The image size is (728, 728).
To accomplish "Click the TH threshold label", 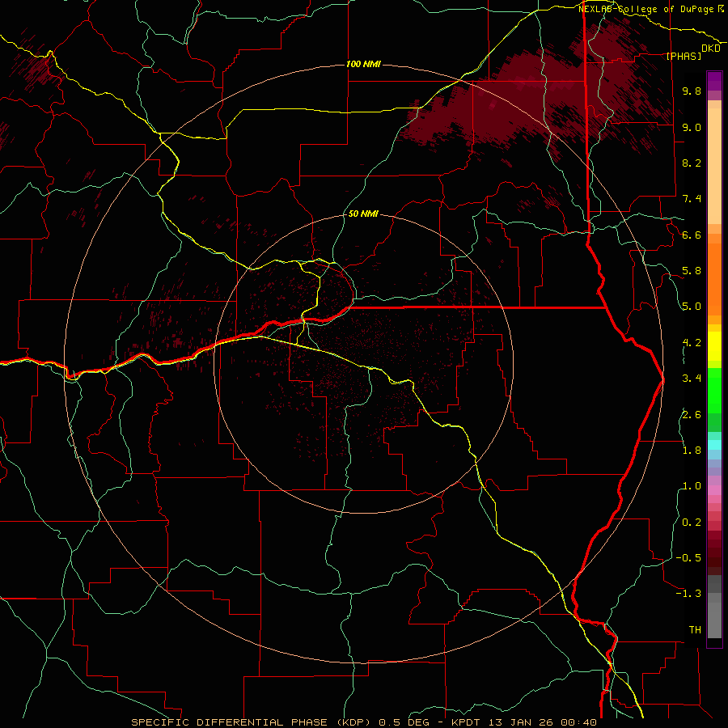I will tap(695, 630).
